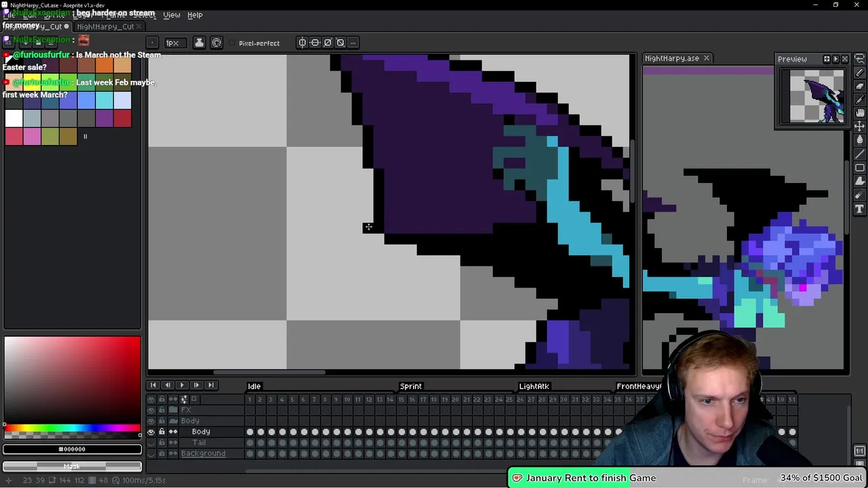Hide the active Body layer
868x488 pixels.
(x=151, y=432)
